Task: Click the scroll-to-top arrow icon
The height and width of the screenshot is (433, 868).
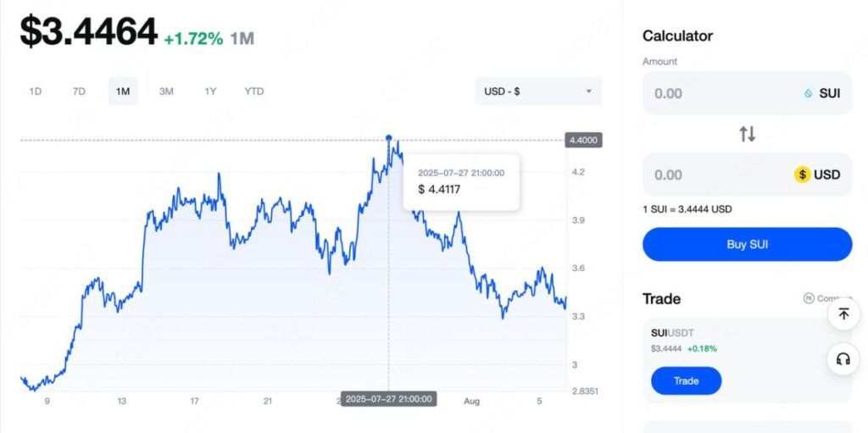Action: 843,314
